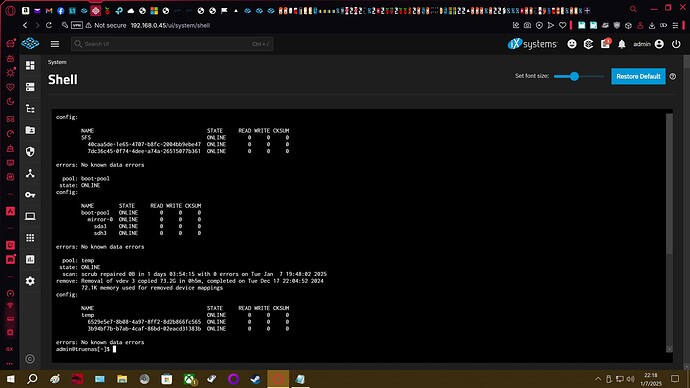Viewport: 690px width, 388px height.
Task: Open the browser downloads icon
Action: 652,26
